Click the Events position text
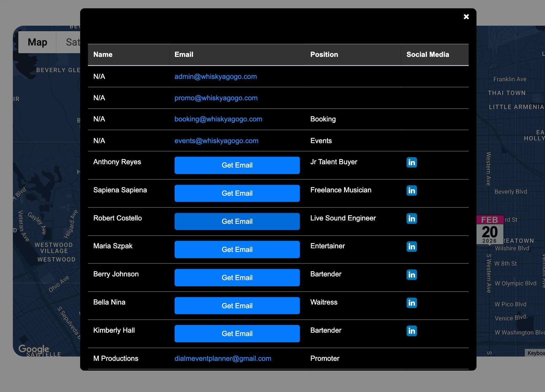 321,141
